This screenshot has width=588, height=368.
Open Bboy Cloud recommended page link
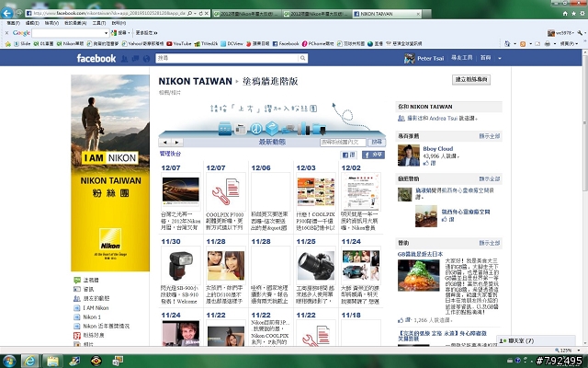[x=437, y=149]
